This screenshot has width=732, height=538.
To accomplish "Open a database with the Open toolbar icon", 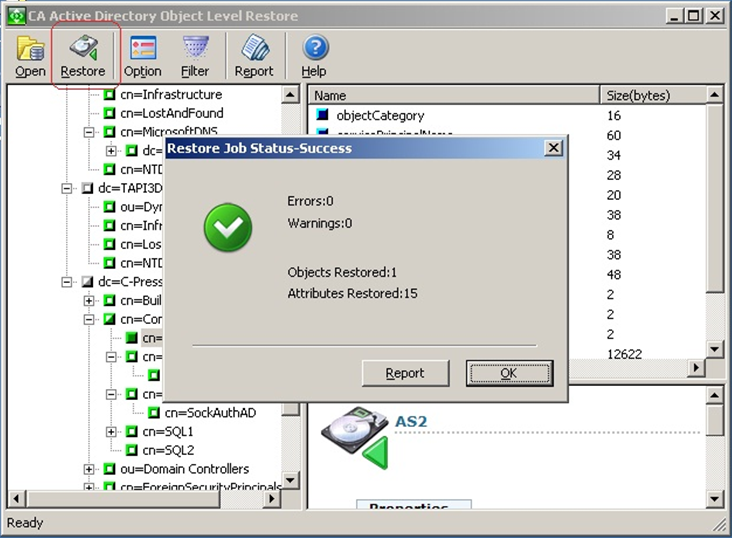I will click(x=30, y=57).
